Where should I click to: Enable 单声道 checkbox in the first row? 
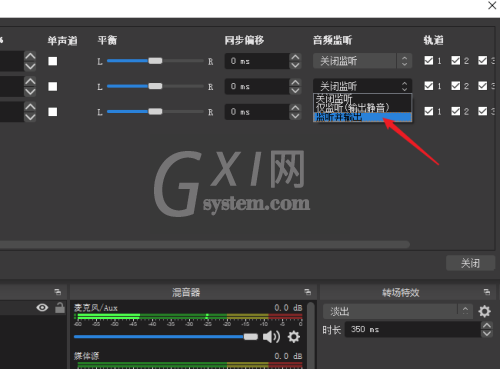click(53, 61)
